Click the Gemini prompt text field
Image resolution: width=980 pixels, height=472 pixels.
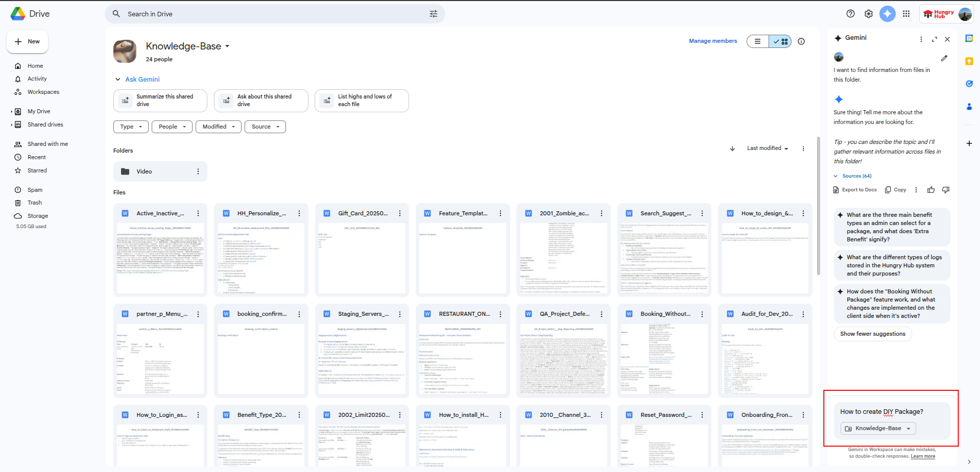(889, 412)
